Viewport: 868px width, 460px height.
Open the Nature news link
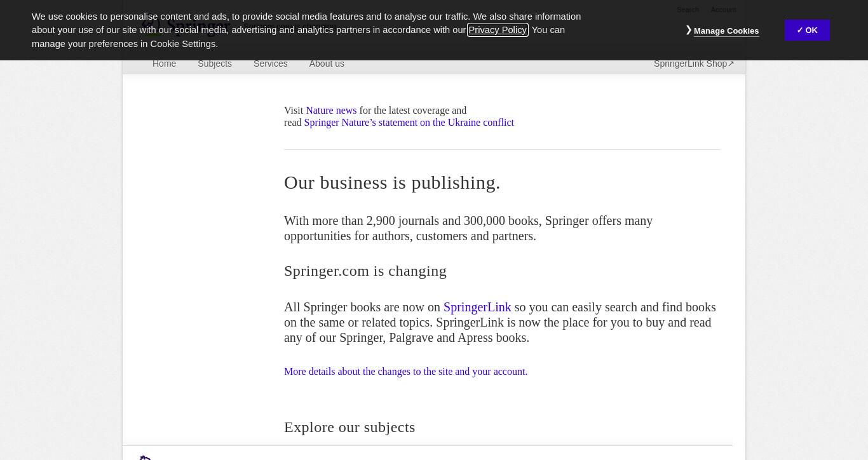(331, 111)
